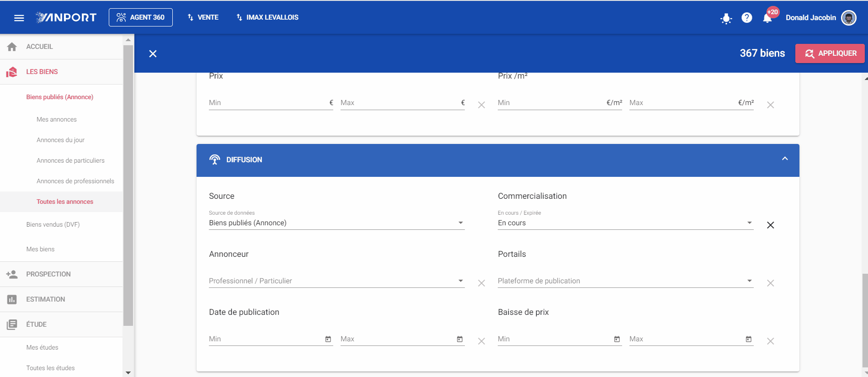The image size is (868, 377).
Task: Click the sidebar vertical scrollbar
Action: point(128,186)
